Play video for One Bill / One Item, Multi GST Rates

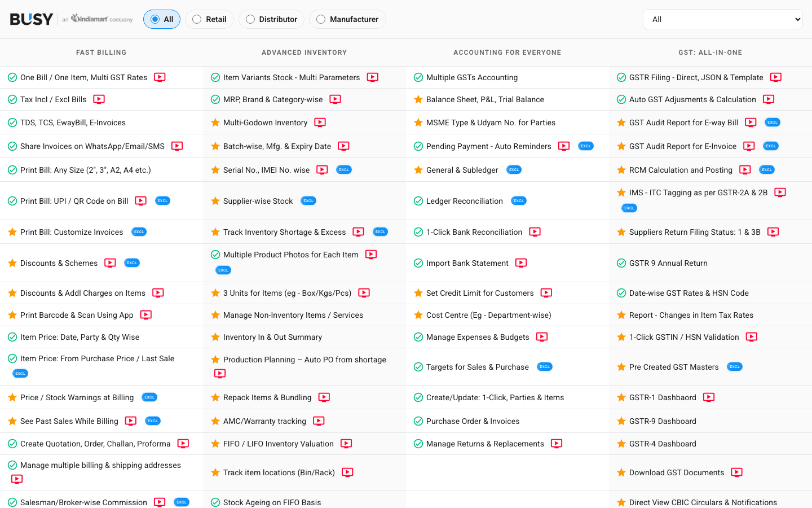click(x=160, y=77)
